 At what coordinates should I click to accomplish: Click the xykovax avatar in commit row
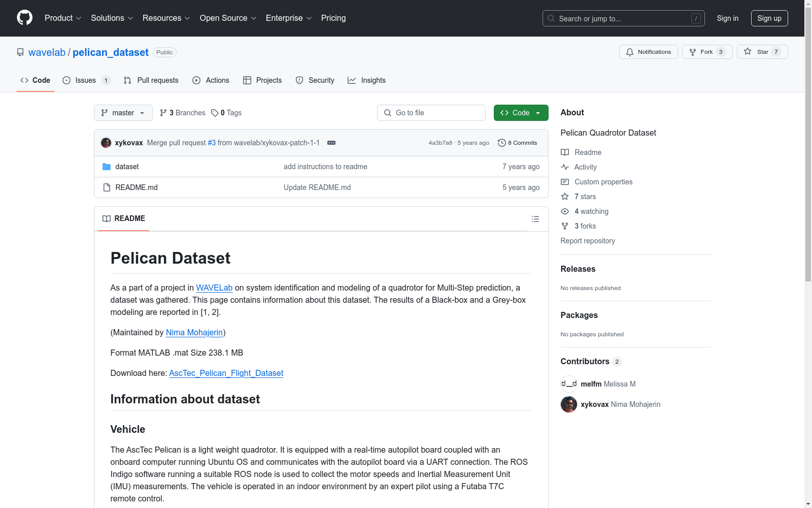[106, 143]
